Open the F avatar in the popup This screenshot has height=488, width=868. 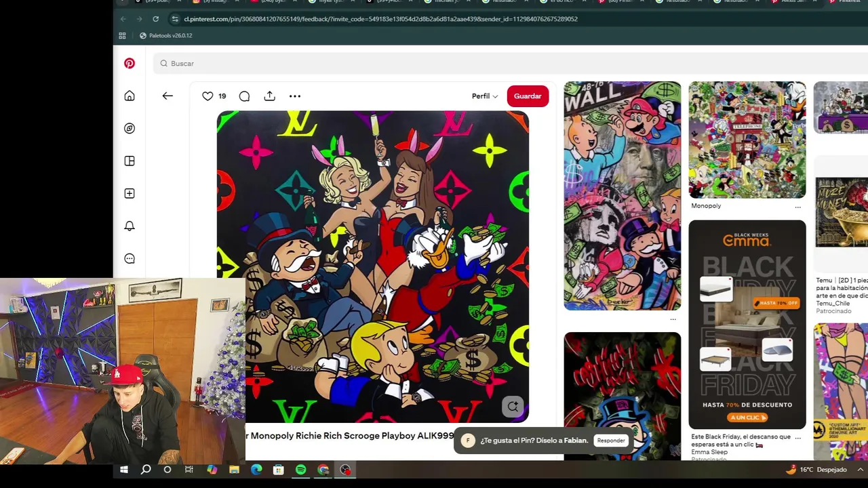click(x=468, y=441)
